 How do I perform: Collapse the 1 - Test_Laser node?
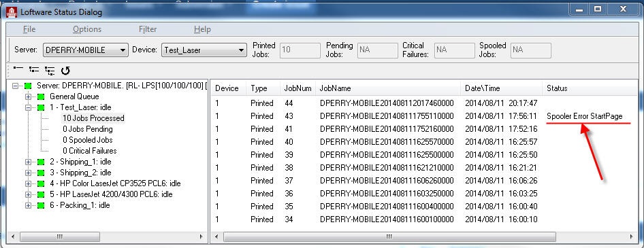coord(29,108)
